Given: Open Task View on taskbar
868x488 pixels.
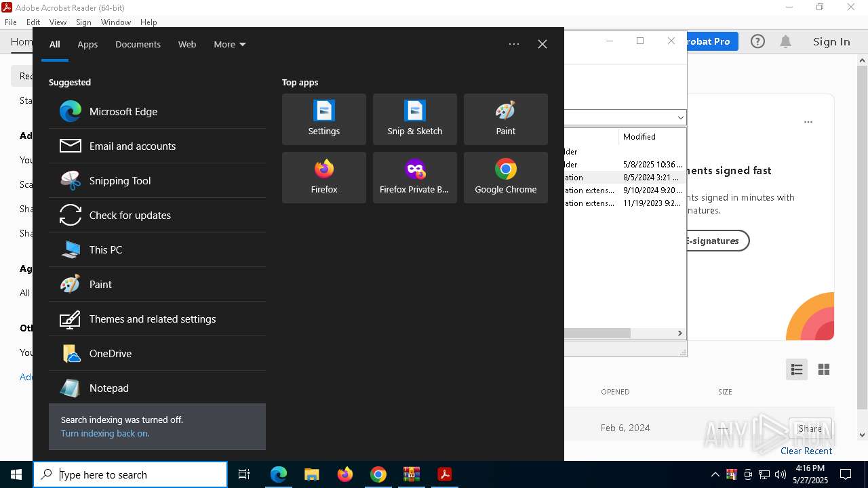Looking at the screenshot, I should pos(244,474).
